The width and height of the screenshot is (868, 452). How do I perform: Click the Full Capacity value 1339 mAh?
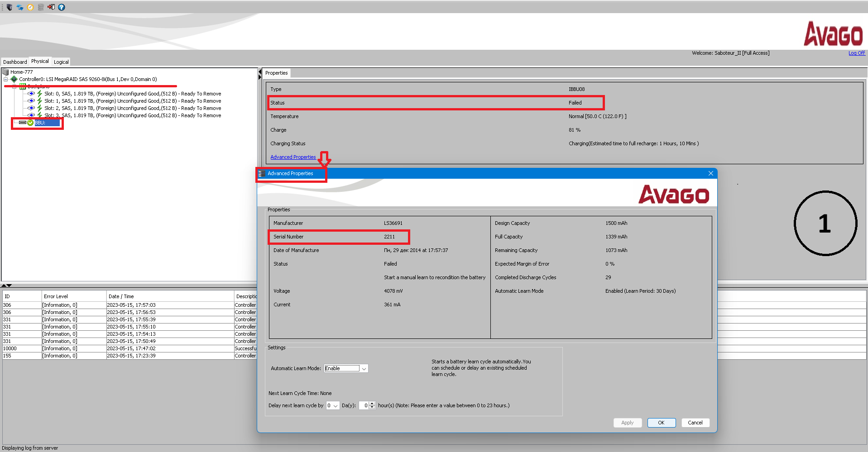616,237
